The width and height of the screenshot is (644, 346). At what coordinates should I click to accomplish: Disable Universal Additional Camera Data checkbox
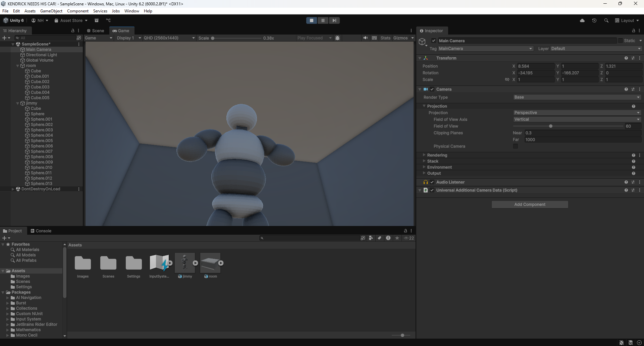click(432, 190)
